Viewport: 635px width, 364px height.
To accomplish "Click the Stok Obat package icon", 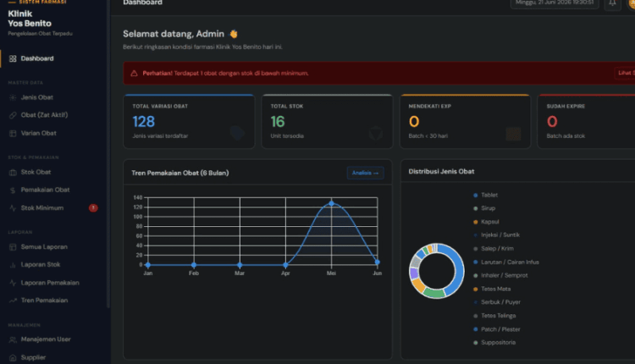I will (13, 173).
